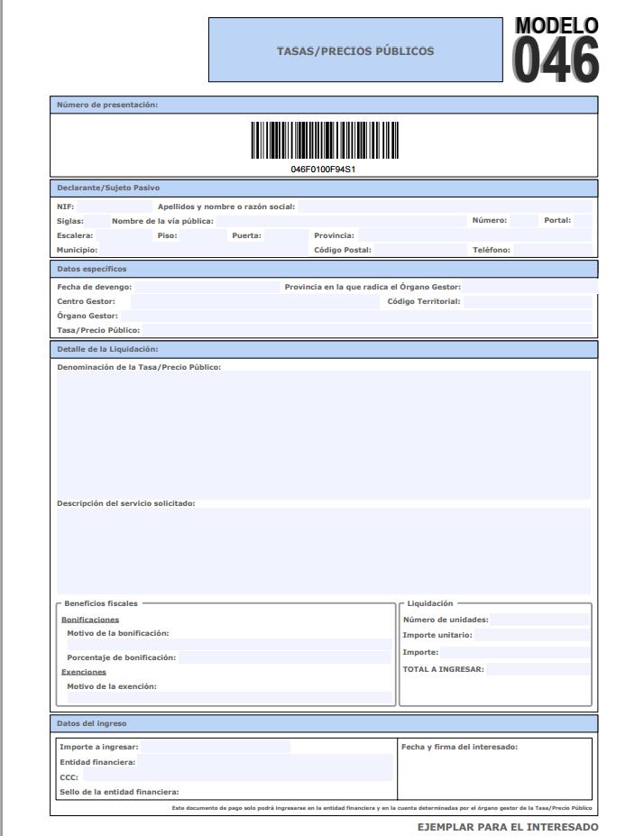Image resolution: width=644 pixels, height=836 pixels.
Task: Click the EJEMPLAR PARA EL INTERESADO footer text
Action: pyautogui.click(x=508, y=827)
